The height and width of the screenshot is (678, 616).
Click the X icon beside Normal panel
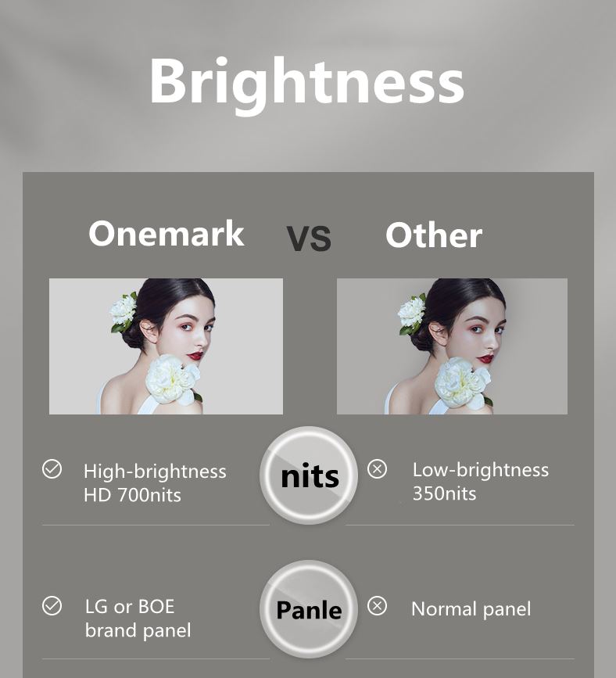click(x=377, y=605)
